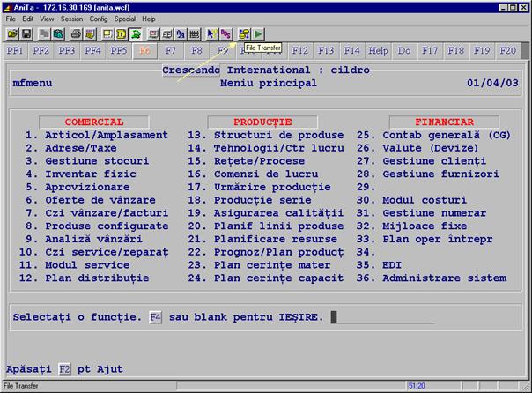Click the yellow D toolbar icon
The width and height of the screenshot is (532, 393).
tap(122, 33)
